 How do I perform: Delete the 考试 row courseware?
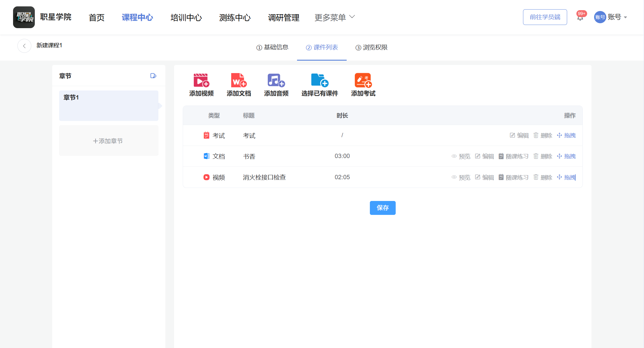click(x=543, y=135)
